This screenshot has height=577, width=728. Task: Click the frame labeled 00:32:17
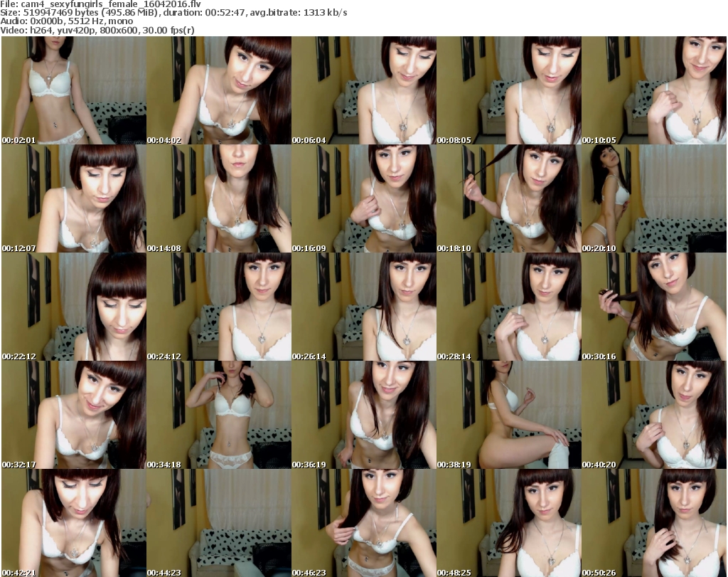coord(74,415)
